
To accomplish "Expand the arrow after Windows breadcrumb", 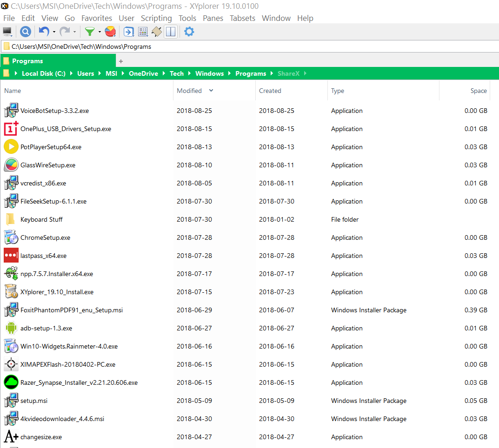I will tap(229, 73).
